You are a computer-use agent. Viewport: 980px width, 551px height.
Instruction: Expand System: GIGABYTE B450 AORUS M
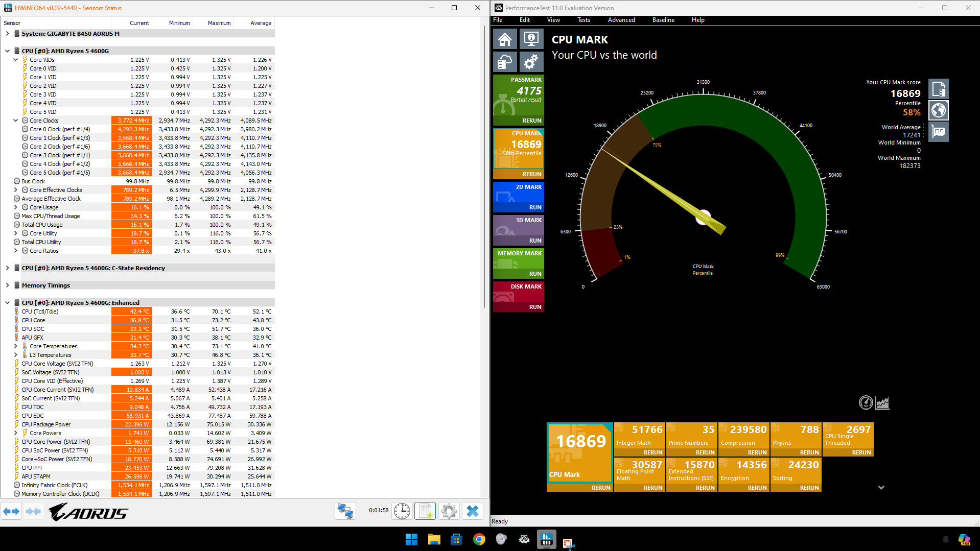point(8,34)
